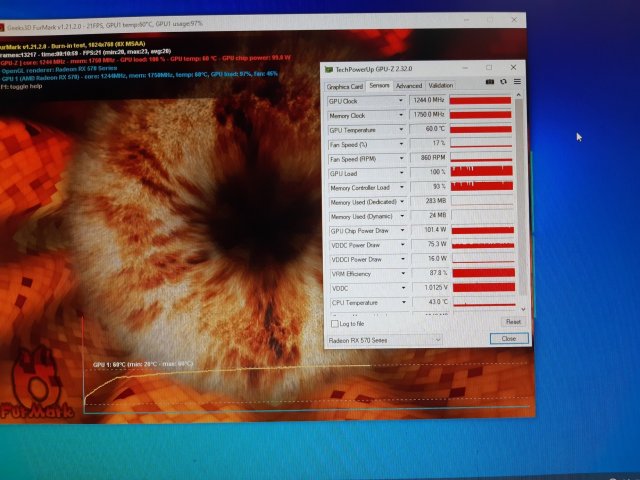
Task: Open the Advanced tab
Action: click(409, 86)
